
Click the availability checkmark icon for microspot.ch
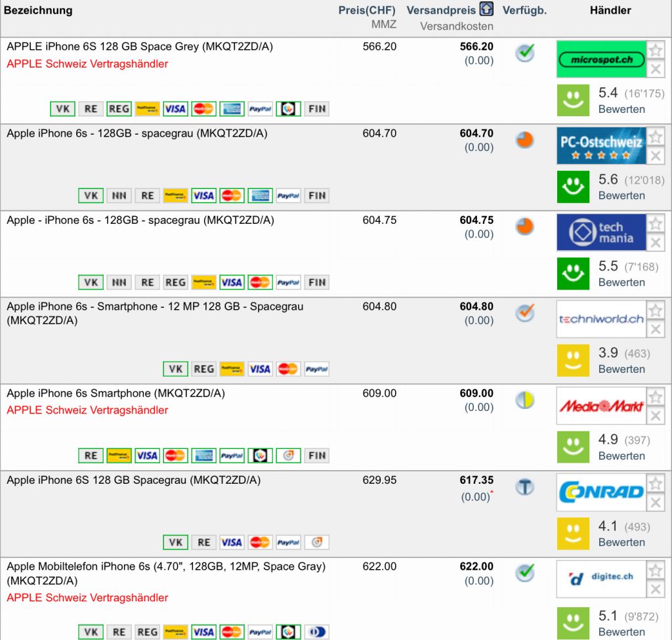point(524,53)
